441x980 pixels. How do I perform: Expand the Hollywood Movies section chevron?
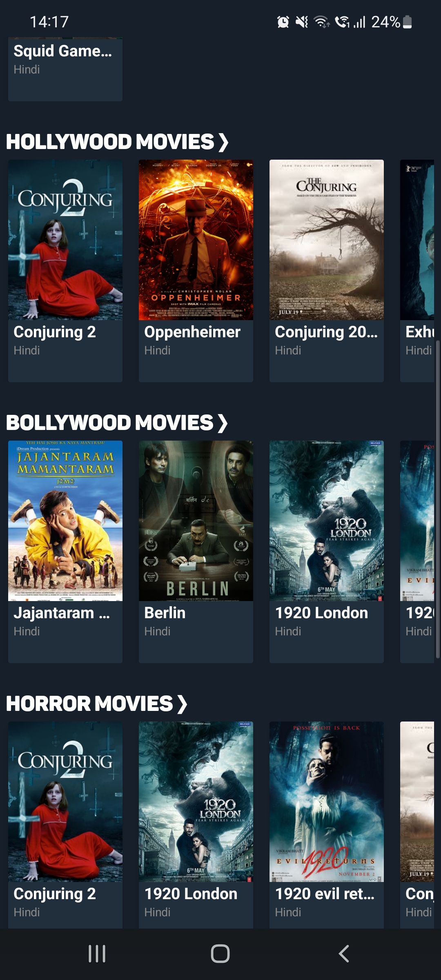(x=223, y=142)
